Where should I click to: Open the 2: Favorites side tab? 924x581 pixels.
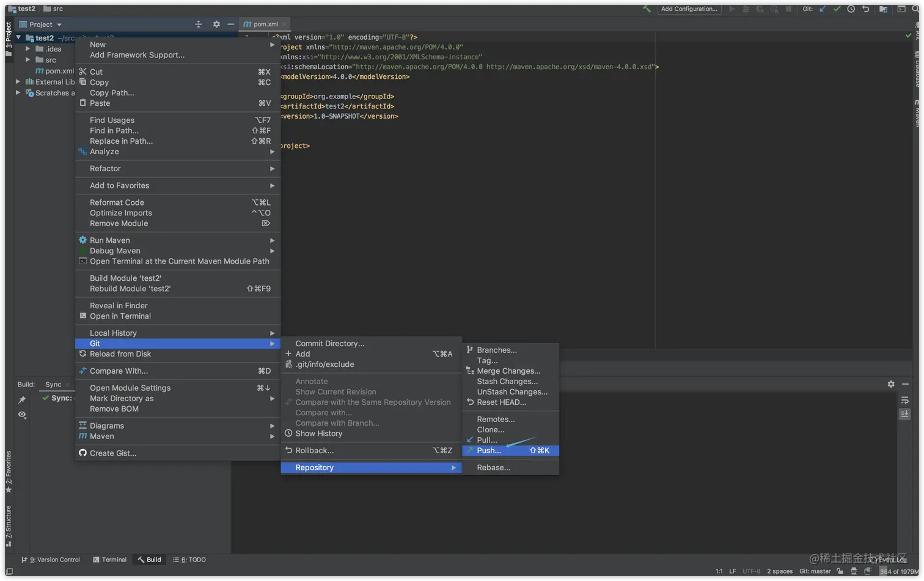tap(9, 472)
